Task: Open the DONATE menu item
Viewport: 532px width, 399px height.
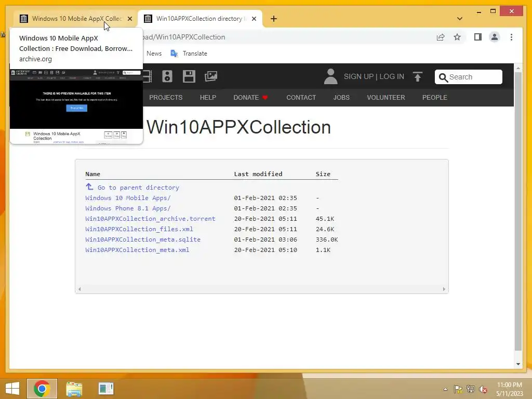Action: 251,97
